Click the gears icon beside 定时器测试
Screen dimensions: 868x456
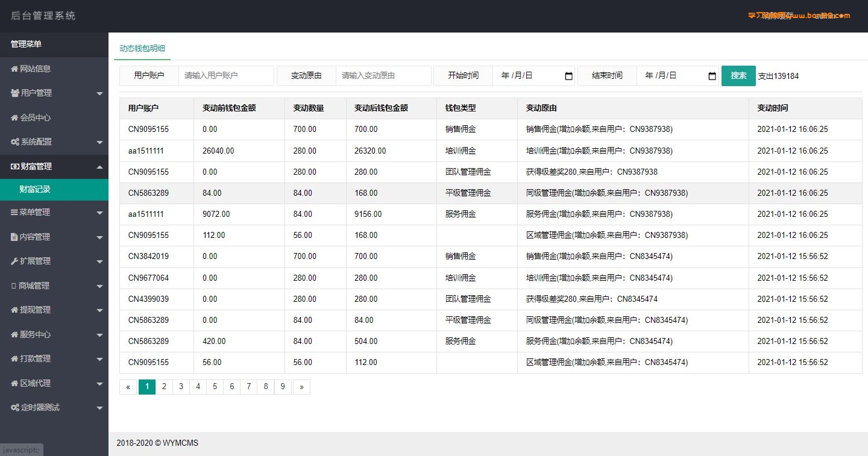(15, 407)
